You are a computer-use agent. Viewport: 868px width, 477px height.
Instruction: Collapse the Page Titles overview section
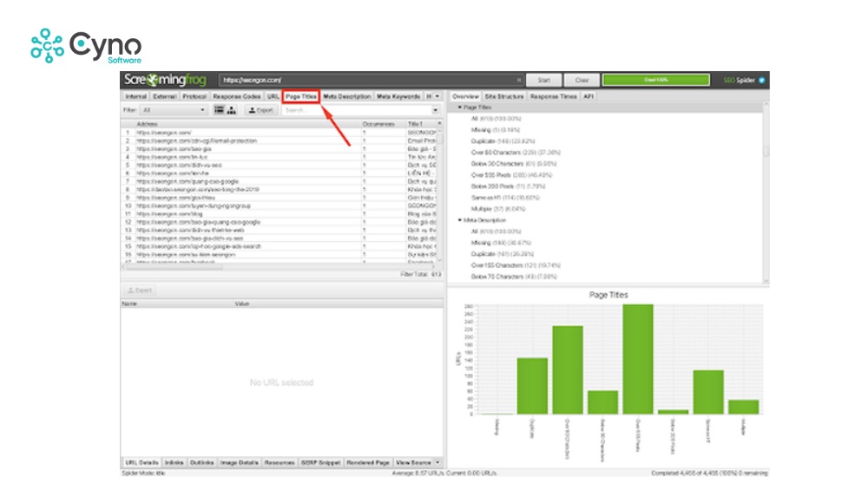tap(460, 107)
